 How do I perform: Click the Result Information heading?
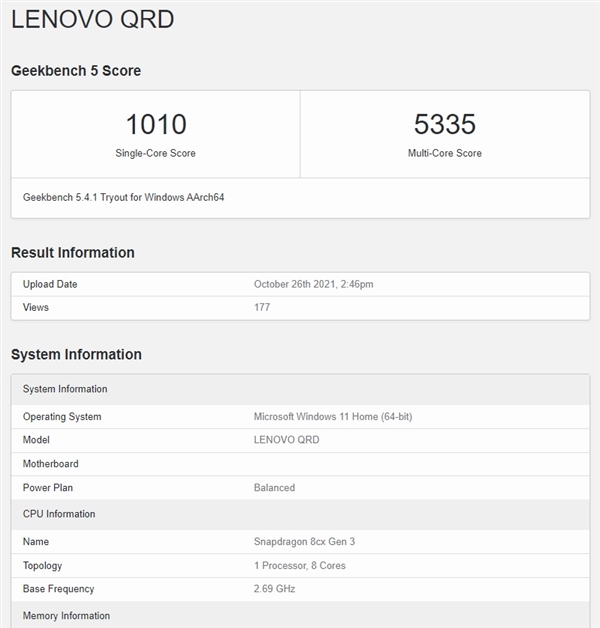click(73, 253)
